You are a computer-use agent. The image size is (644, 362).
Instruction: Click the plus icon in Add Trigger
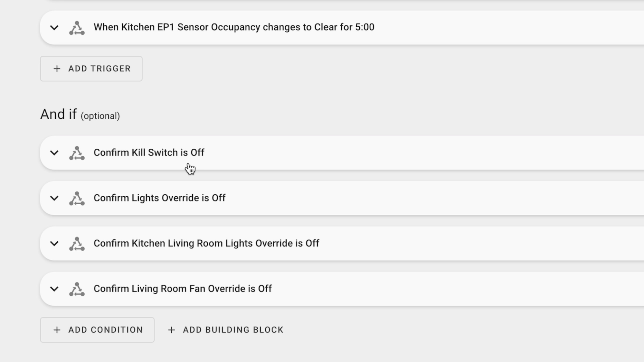(x=57, y=69)
